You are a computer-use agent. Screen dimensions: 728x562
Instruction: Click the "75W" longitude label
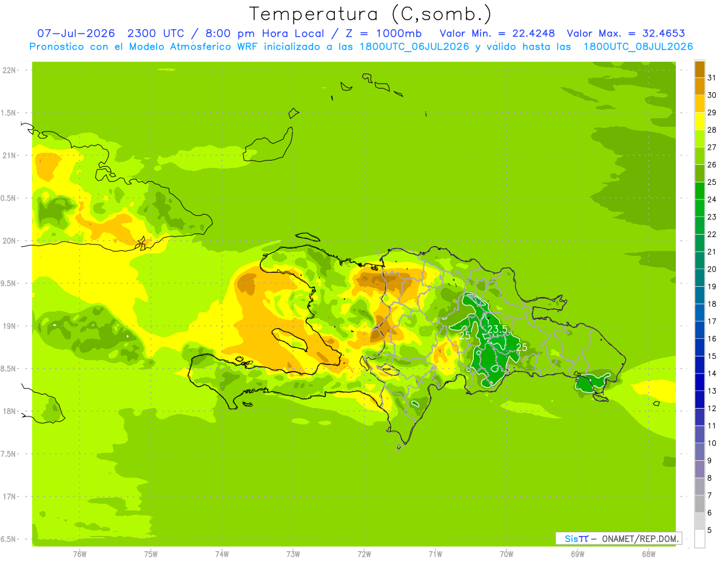151,554
